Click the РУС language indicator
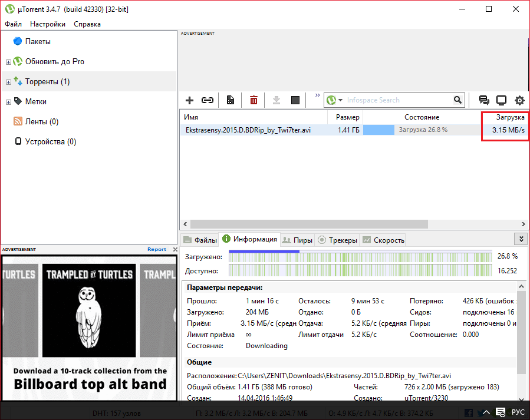This screenshot has height=420, width=530. tap(518, 412)
